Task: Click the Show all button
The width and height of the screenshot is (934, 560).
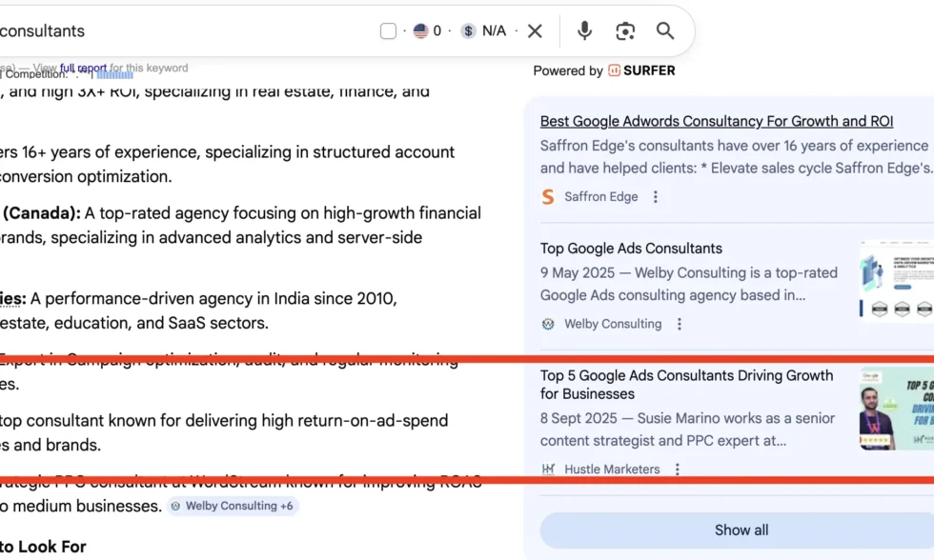Action: (741, 530)
